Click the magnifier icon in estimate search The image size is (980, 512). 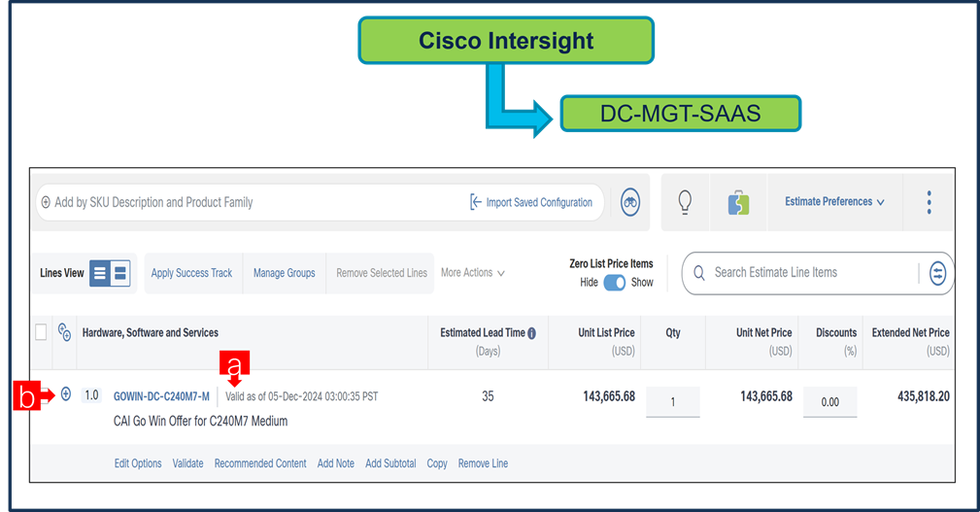(699, 273)
